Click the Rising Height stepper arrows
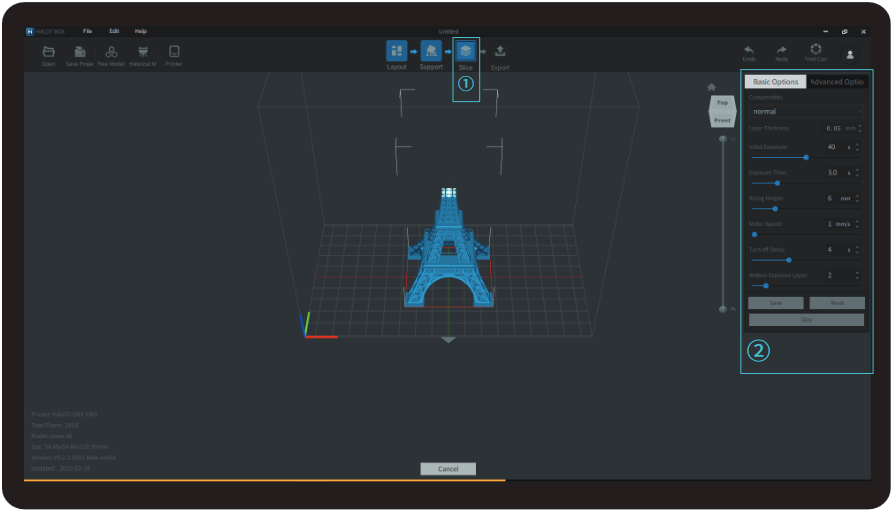The height and width of the screenshot is (518, 896). pyautogui.click(x=857, y=198)
